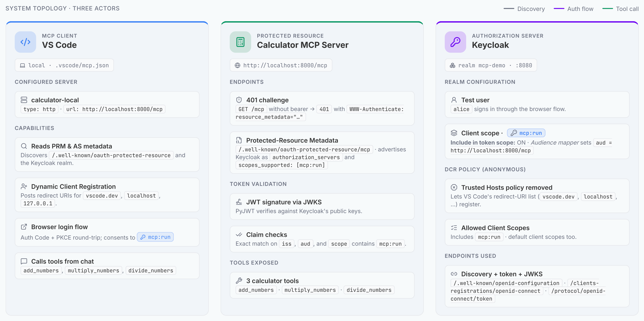Click "vscode.dev" in Dynamic Client Registration card
The height and width of the screenshot is (321, 644).
(x=102, y=195)
